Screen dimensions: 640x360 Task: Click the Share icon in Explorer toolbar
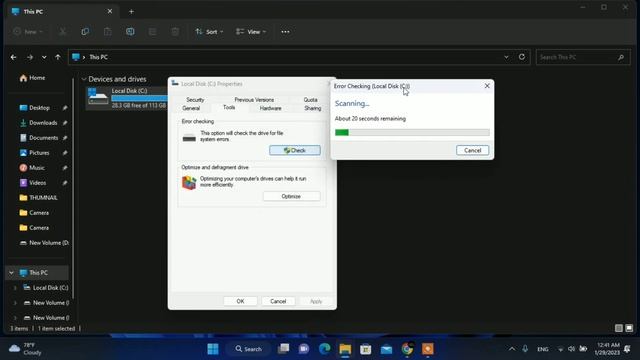[152, 31]
